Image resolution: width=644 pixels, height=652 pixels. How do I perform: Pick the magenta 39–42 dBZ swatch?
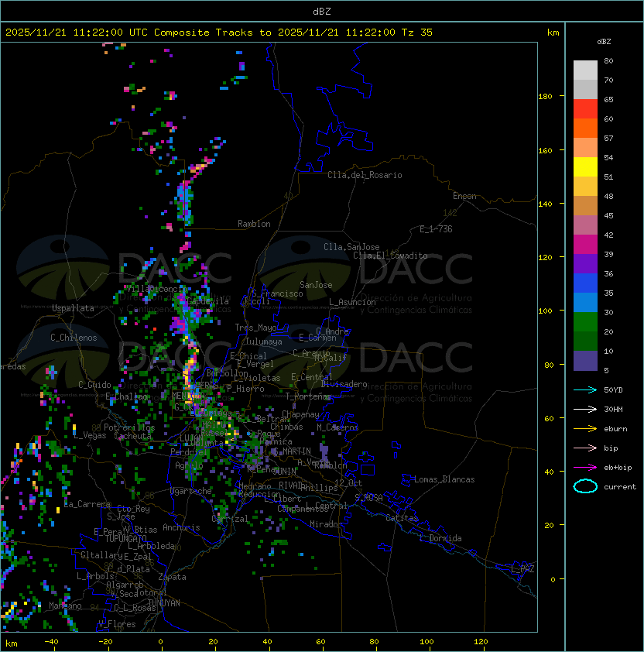585,245
